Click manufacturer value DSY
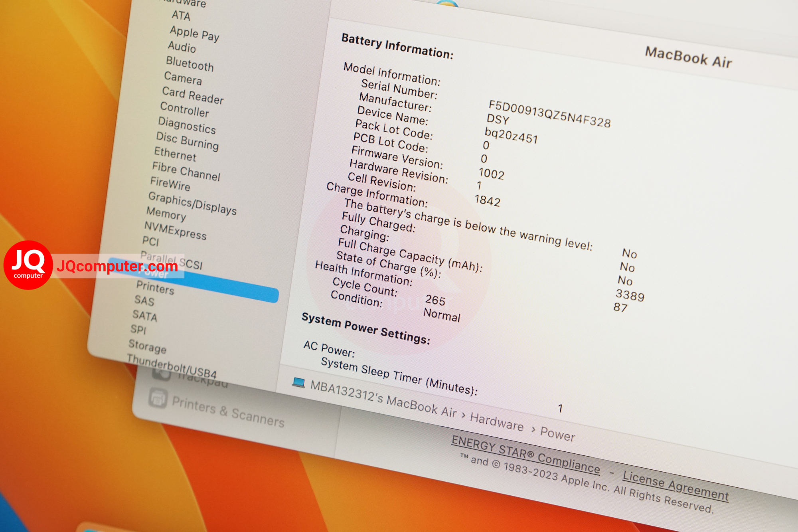Screen dimensions: 798x532 click(498, 119)
